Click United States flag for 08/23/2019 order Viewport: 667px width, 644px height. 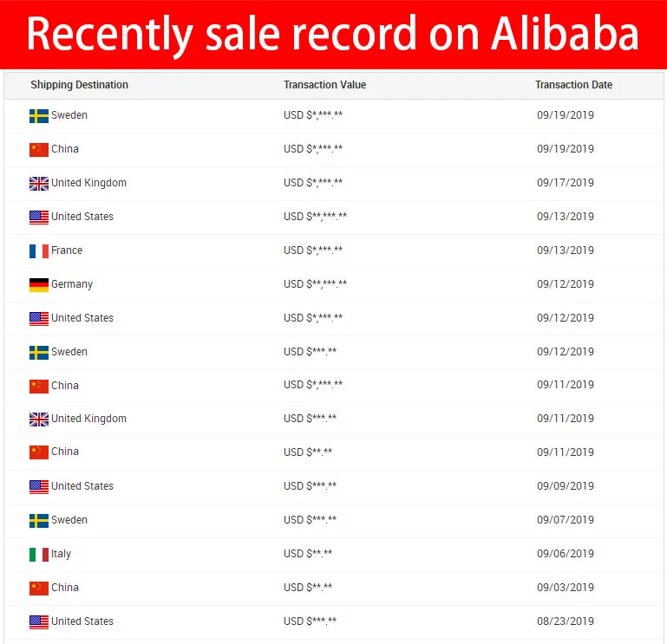point(39,621)
